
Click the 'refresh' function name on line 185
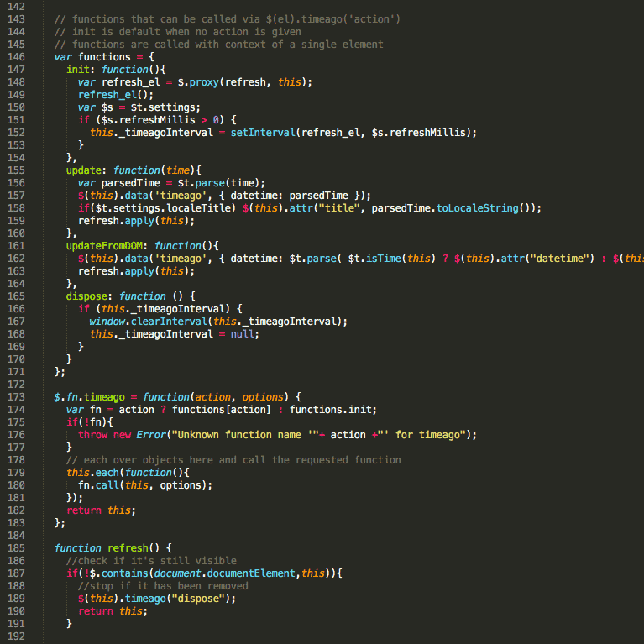click(x=128, y=548)
